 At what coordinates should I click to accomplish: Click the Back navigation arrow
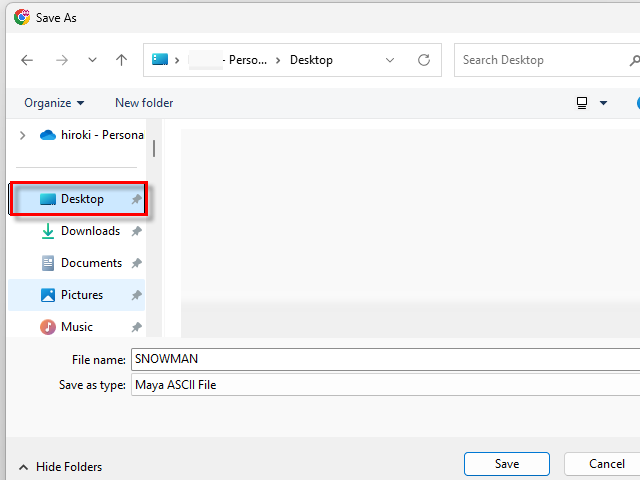click(27, 60)
